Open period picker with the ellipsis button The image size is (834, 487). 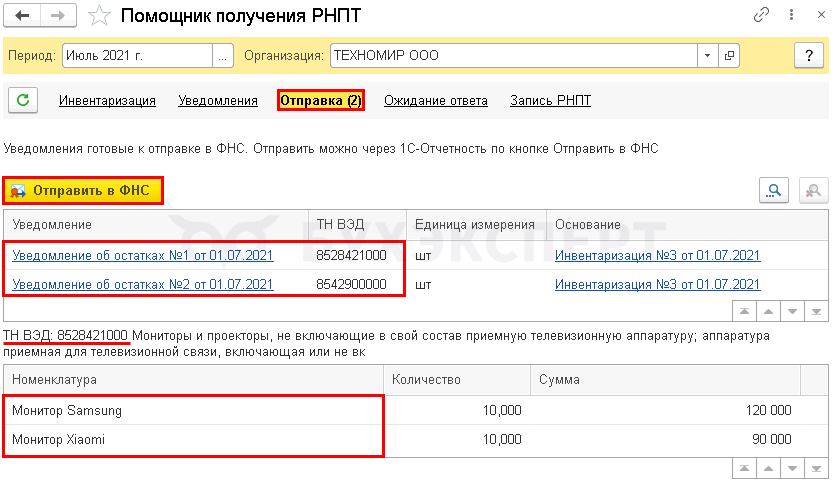[222, 55]
